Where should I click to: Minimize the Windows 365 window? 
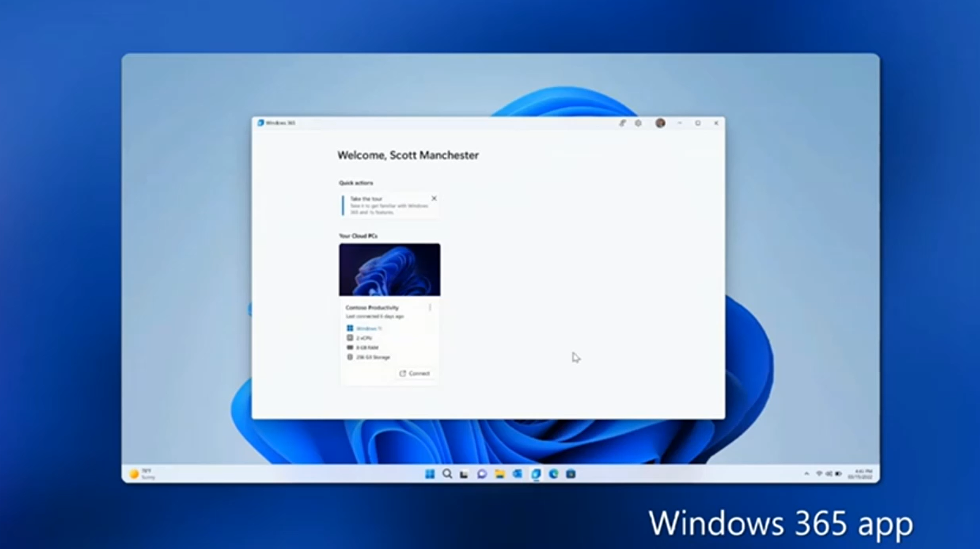680,123
